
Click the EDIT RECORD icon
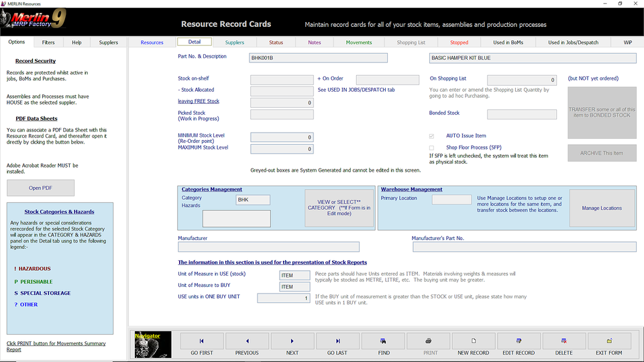[519, 341]
